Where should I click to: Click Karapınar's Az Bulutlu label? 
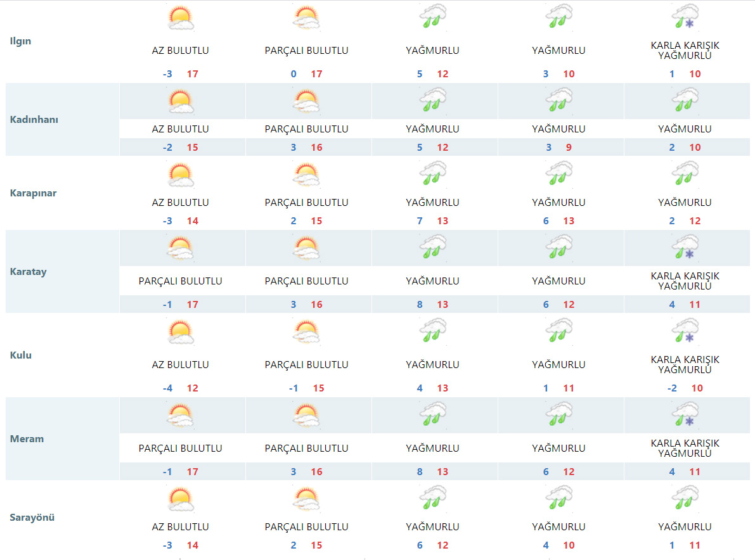click(x=181, y=203)
